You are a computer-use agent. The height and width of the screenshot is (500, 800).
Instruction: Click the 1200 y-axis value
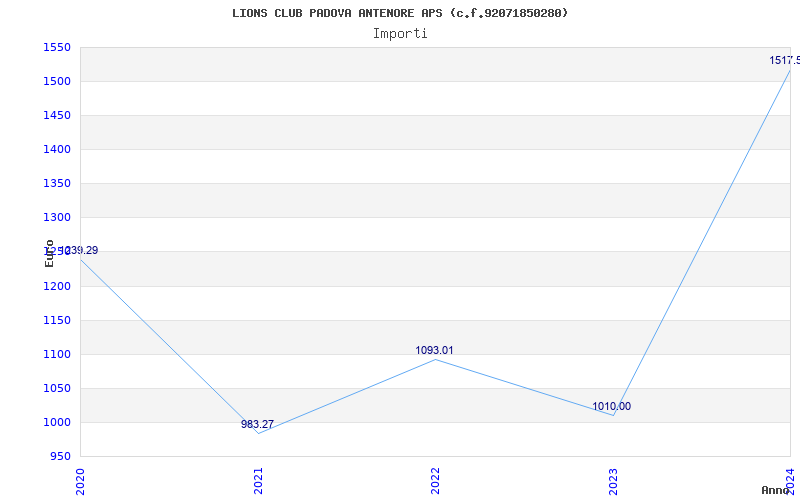pyautogui.click(x=57, y=287)
